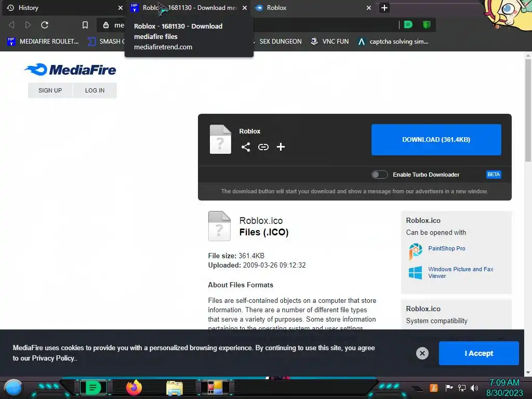Click the BETA badge
This screenshot has width=532, height=399.
tap(494, 175)
